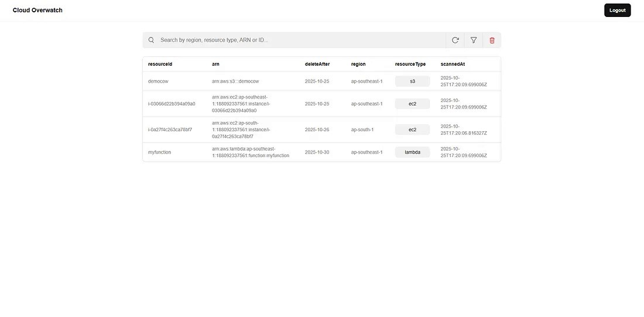This screenshot has height=317, width=644.
Task: Click the scannedAt column header
Action: [x=453, y=64]
